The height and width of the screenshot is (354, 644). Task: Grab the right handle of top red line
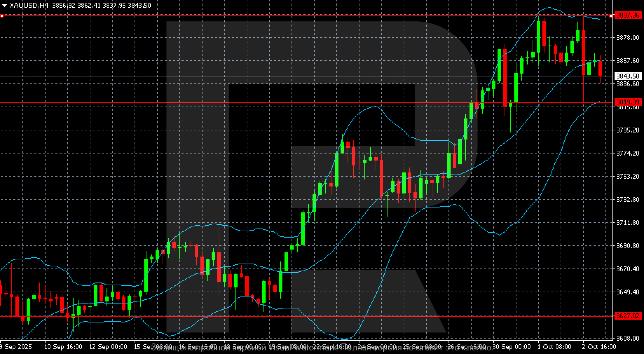(611, 16)
